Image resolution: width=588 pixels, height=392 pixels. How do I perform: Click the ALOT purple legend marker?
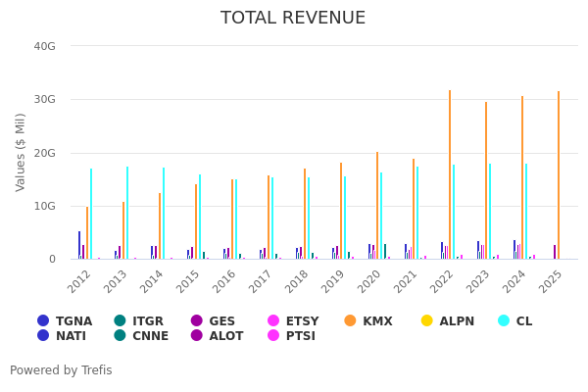click(196, 336)
